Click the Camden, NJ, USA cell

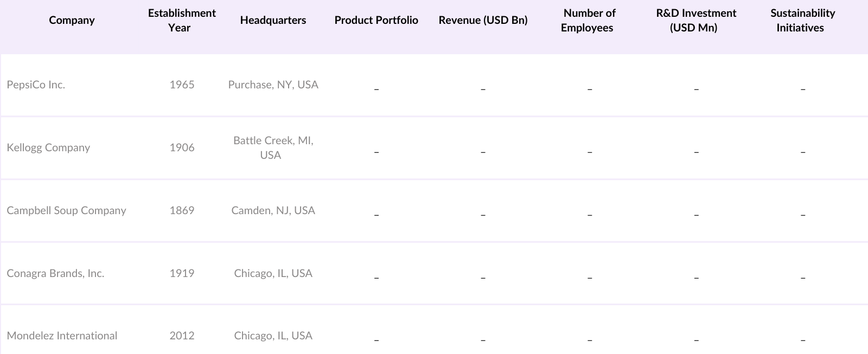pyautogui.click(x=273, y=210)
